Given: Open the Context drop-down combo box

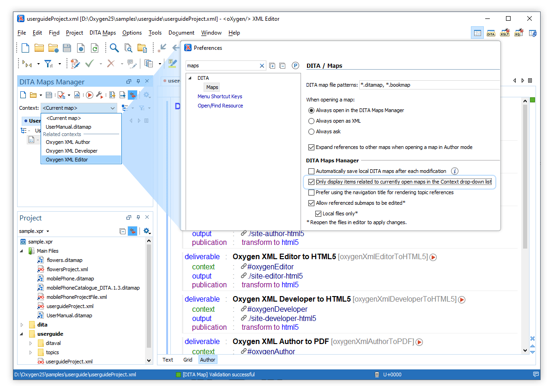Looking at the screenshot, I should tap(79, 108).
